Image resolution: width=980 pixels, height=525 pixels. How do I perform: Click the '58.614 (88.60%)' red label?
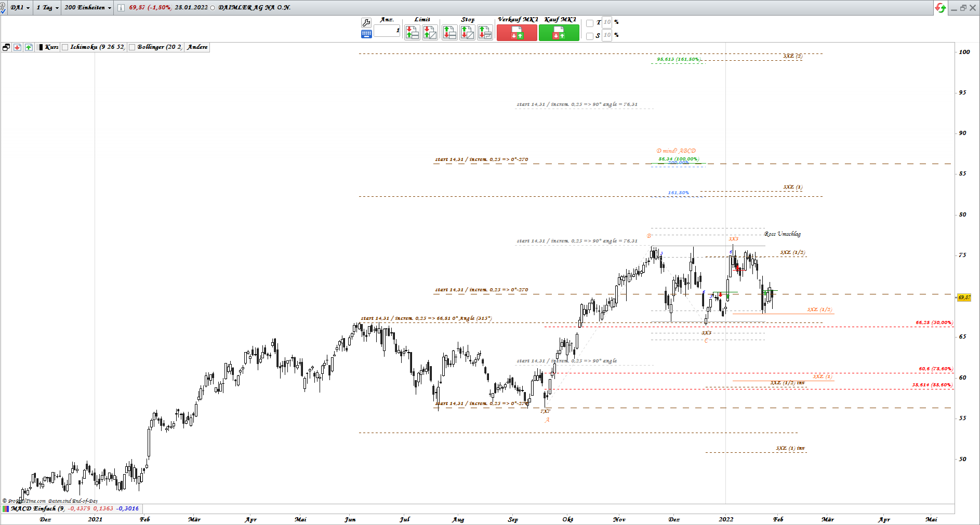point(932,385)
